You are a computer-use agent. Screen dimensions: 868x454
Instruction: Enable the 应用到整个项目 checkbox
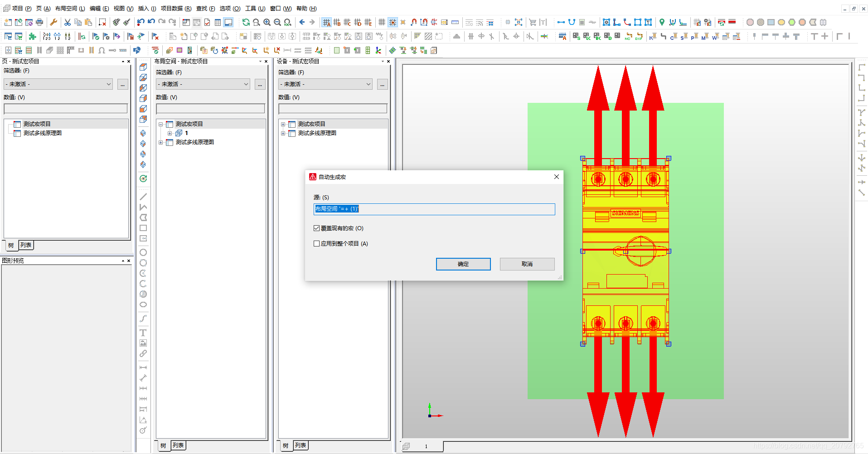[x=317, y=244]
